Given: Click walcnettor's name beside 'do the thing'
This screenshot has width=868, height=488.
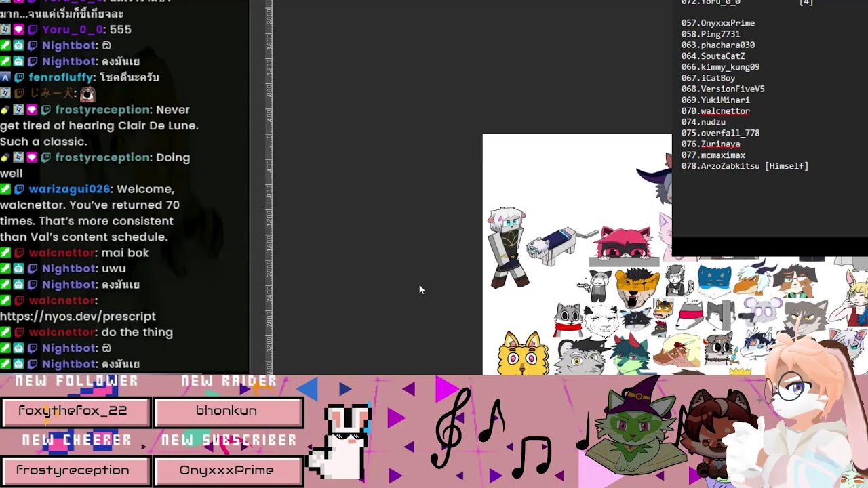Looking at the screenshot, I should (62, 332).
